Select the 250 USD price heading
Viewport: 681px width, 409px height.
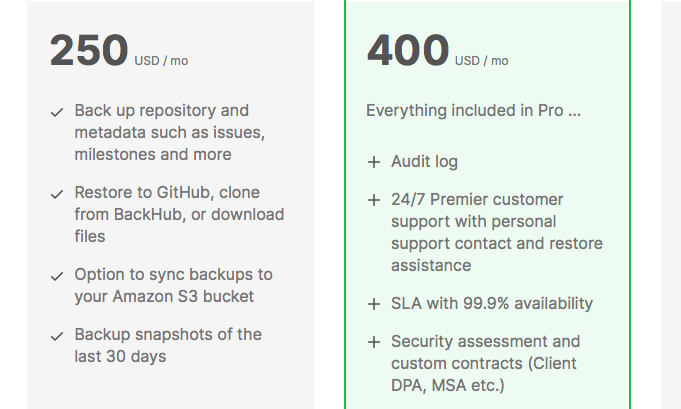pyautogui.click(x=119, y=50)
